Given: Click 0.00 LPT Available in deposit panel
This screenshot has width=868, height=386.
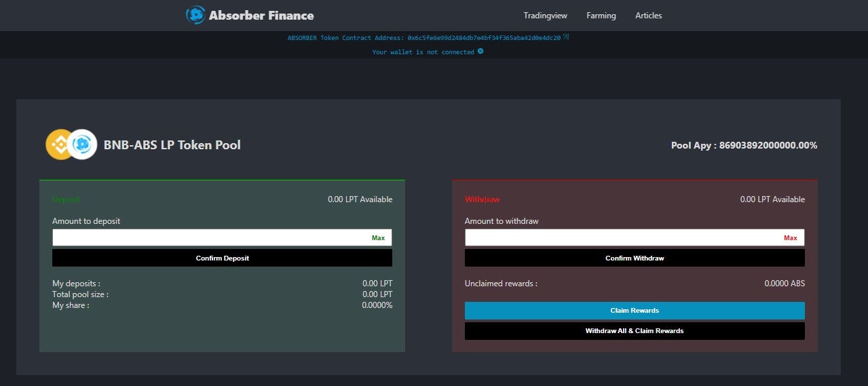Looking at the screenshot, I should coord(360,199).
